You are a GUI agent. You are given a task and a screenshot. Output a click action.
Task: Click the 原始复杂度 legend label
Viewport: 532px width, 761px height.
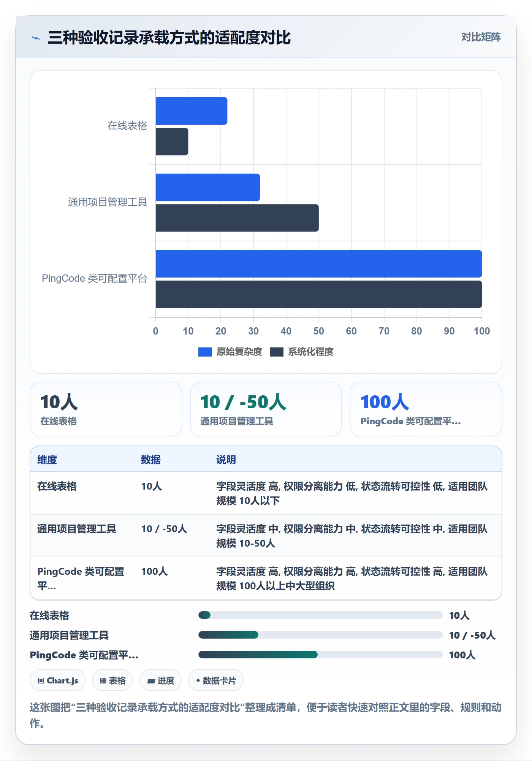pyautogui.click(x=239, y=352)
